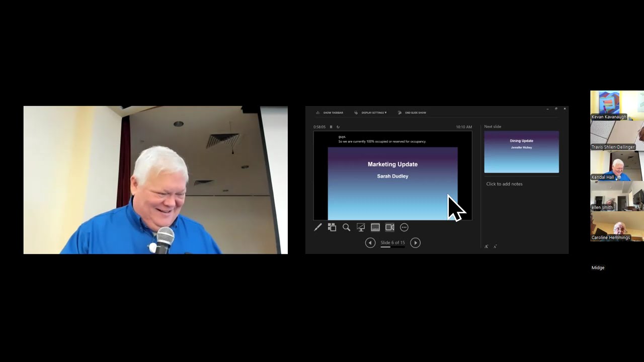The height and width of the screenshot is (362, 644).
Task: Click the 'Slide 6 of 15' indicator
Action: coord(392,243)
